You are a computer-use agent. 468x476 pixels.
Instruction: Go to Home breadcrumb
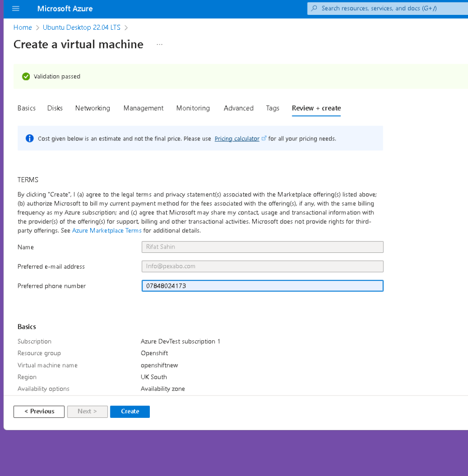coord(22,27)
